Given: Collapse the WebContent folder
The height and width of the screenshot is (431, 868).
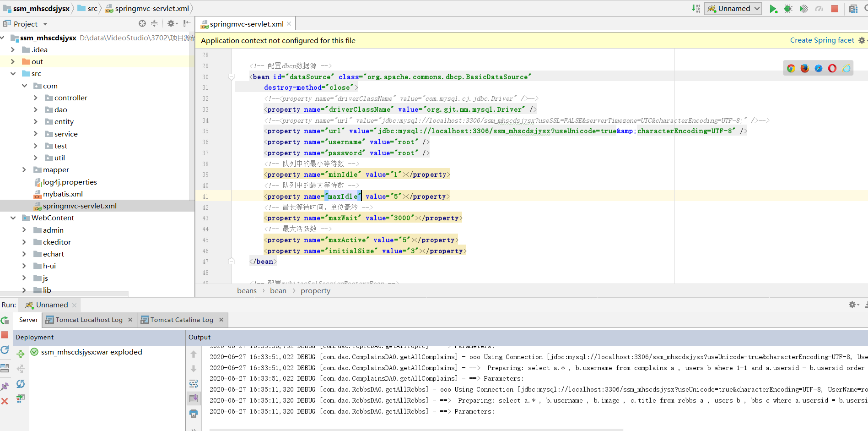Looking at the screenshot, I should click(13, 218).
